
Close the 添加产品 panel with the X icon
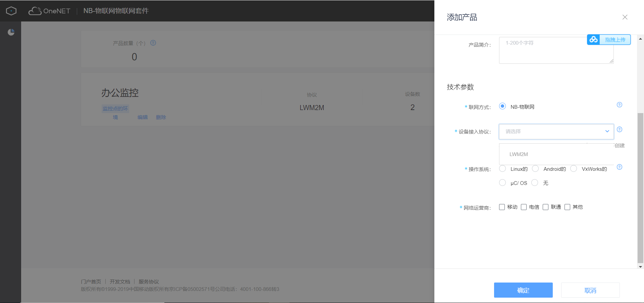pyautogui.click(x=625, y=17)
